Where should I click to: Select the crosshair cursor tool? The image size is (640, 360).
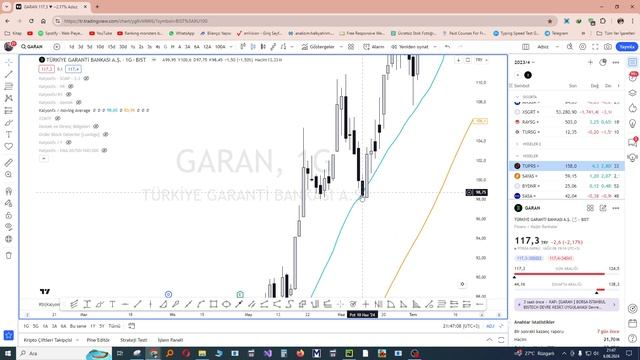[9, 62]
